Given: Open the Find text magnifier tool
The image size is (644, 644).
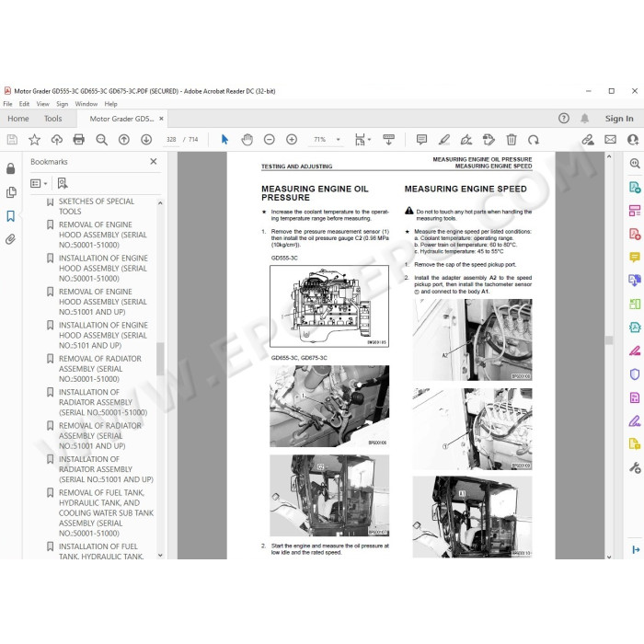Looking at the screenshot, I should coord(101,140).
